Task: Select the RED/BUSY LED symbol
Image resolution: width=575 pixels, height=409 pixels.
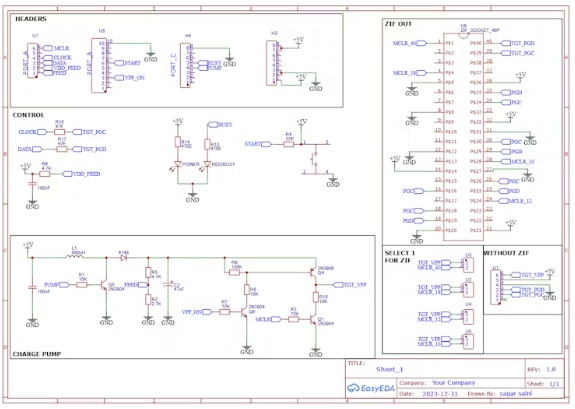Action: click(207, 164)
